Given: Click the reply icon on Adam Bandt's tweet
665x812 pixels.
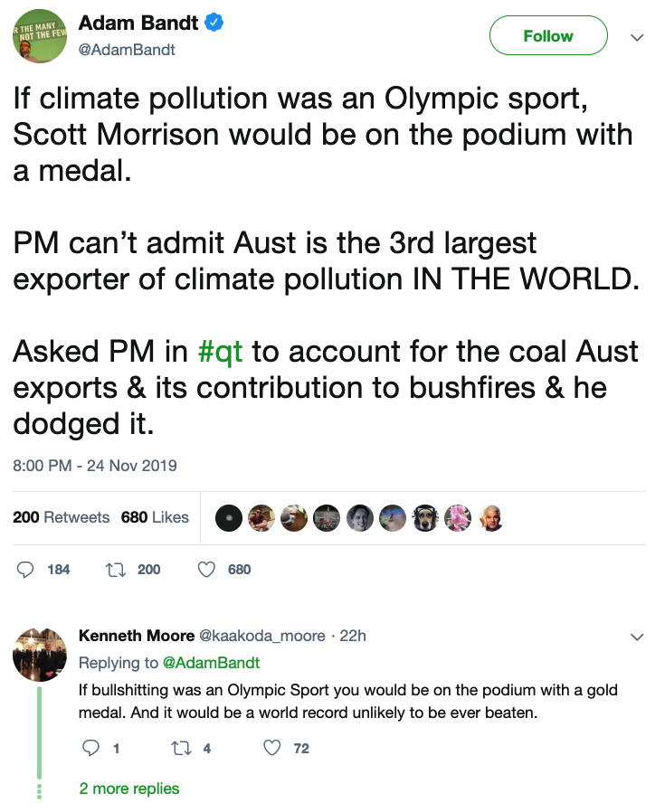Looking at the screenshot, I should [26, 570].
